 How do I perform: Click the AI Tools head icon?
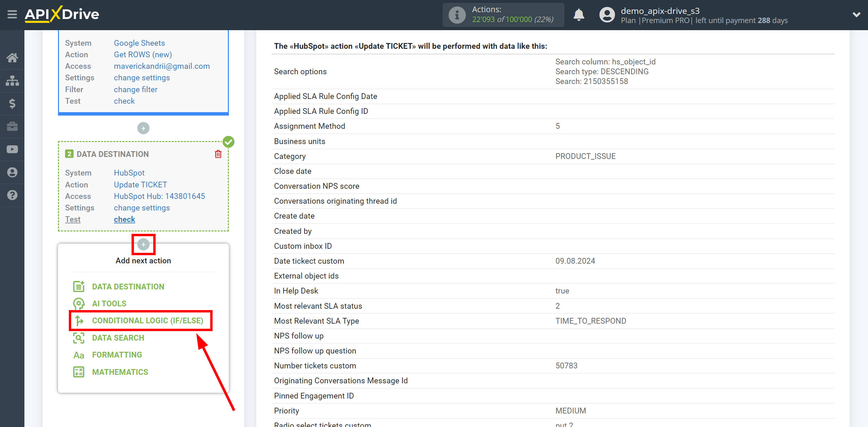[x=79, y=304]
